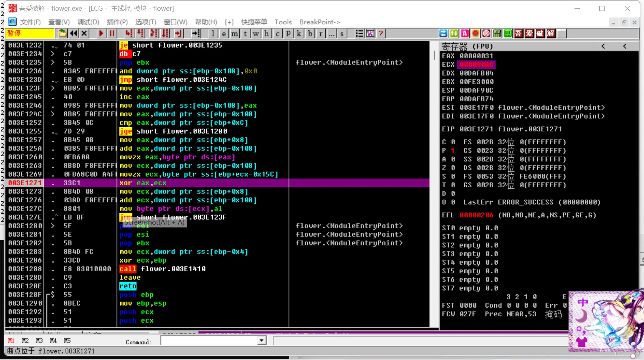Open the Memory map with the 'm' button
644x360 pixels.
point(234,33)
